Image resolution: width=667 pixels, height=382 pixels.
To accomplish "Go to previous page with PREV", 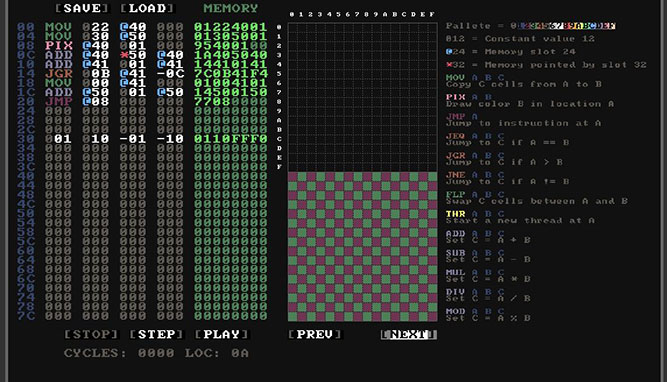I will (315, 334).
